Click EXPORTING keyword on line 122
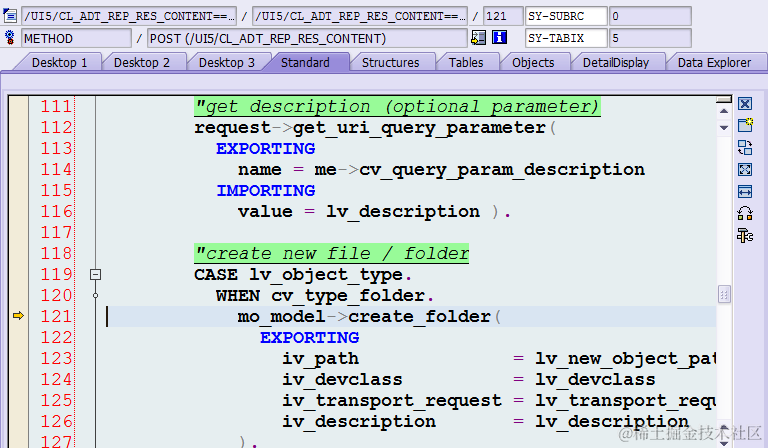 click(x=310, y=337)
